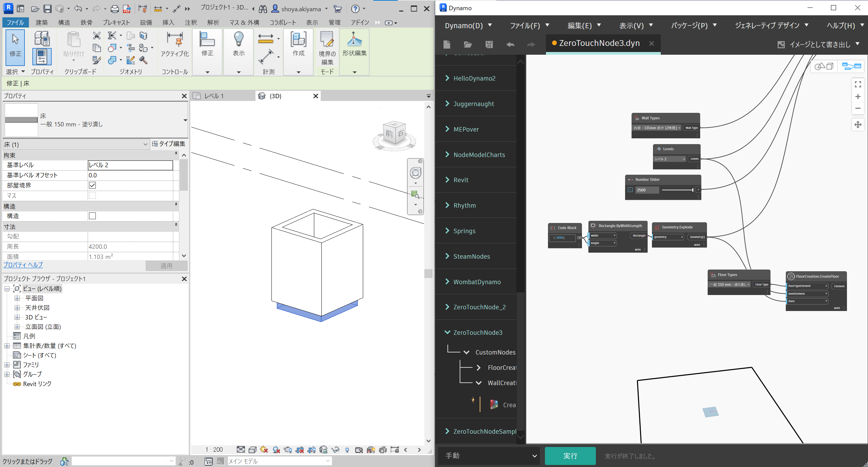This screenshot has width=868, height=467.
Task: Open the 建築 ribbon tab
Action: pyautogui.click(x=42, y=22)
